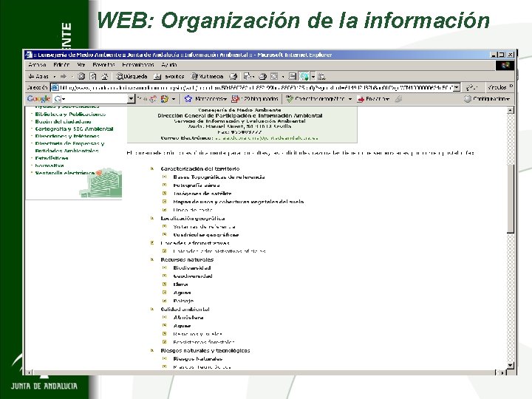The width and height of the screenshot is (532, 399).
Task: Click the History icon after Multimedia
Action: 233,76
